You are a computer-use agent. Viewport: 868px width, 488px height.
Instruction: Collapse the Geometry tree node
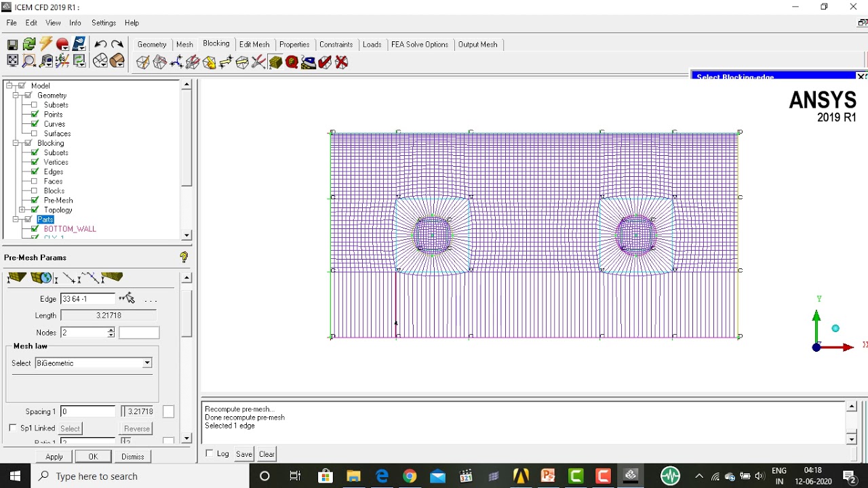coord(16,96)
